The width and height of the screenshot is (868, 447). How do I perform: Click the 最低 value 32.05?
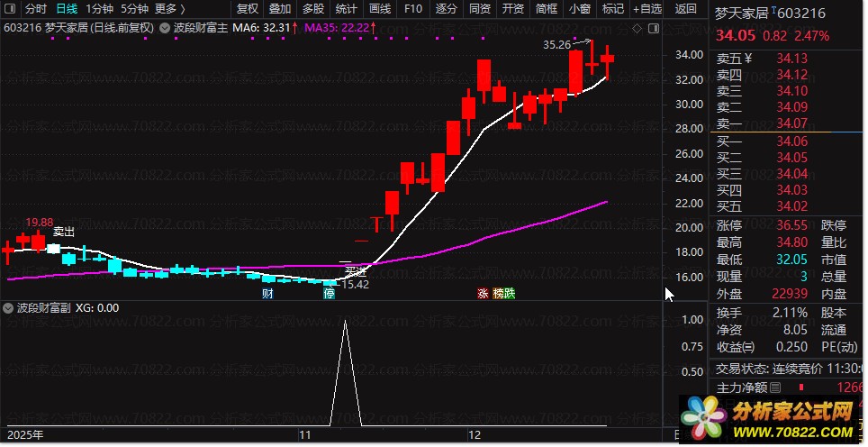(791, 260)
